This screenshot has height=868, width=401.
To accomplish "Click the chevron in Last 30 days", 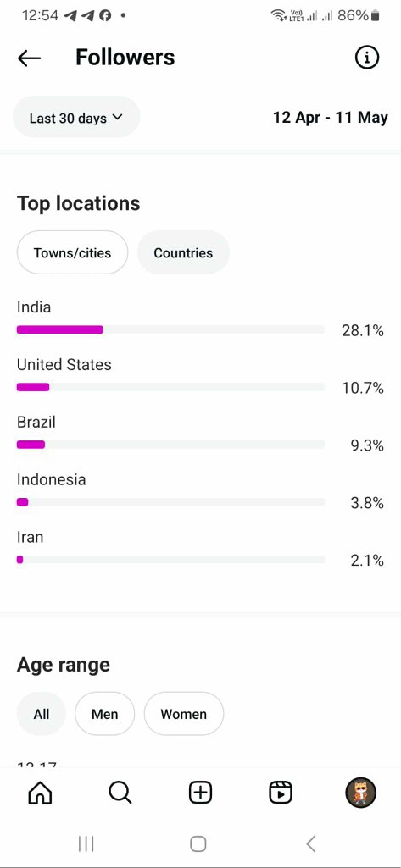I will [117, 118].
